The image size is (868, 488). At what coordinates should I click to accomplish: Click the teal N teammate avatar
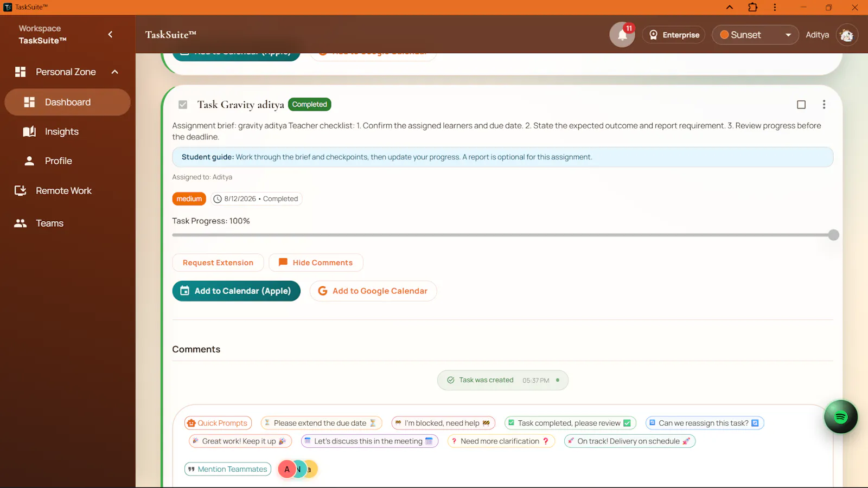point(300,469)
